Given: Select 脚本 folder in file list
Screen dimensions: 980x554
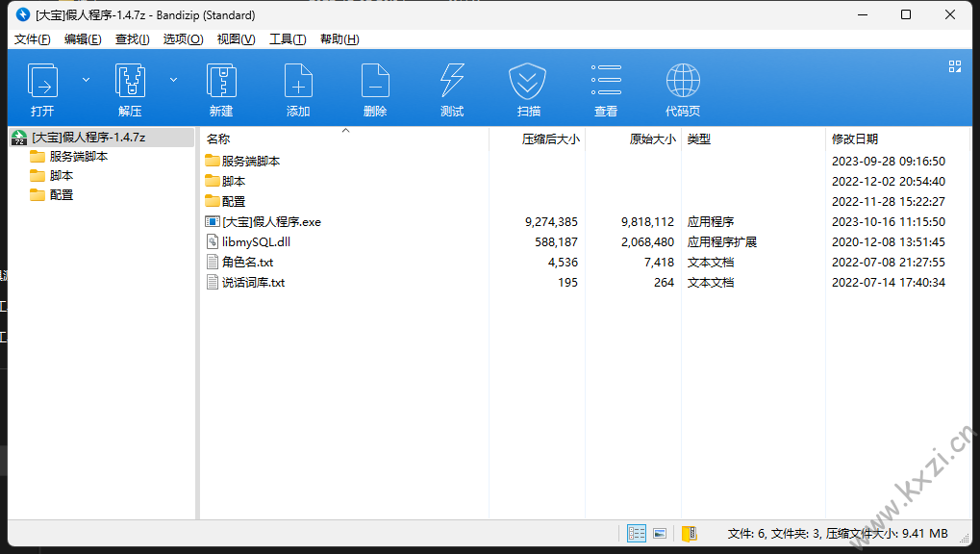Looking at the screenshot, I should (x=233, y=182).
